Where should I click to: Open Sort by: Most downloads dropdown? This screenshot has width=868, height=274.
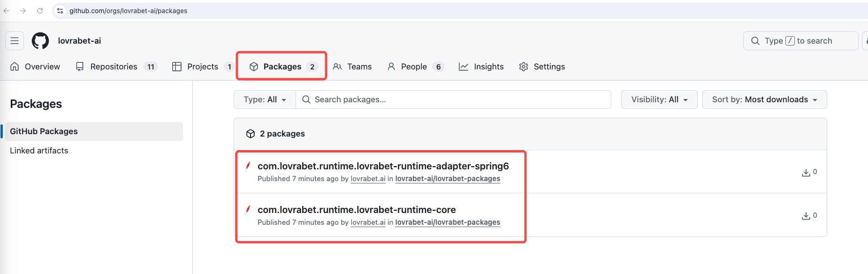tap(764, 99)
